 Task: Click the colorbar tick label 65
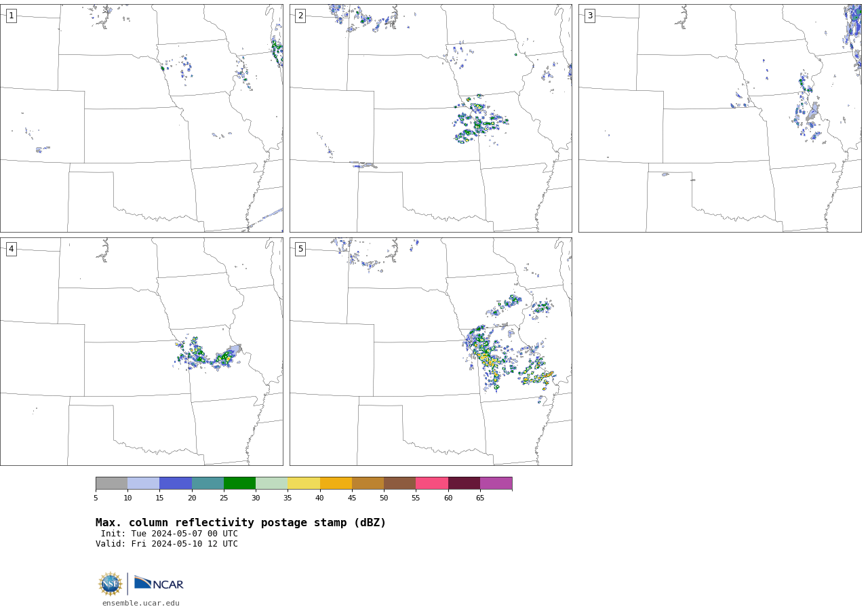[480, 498]
